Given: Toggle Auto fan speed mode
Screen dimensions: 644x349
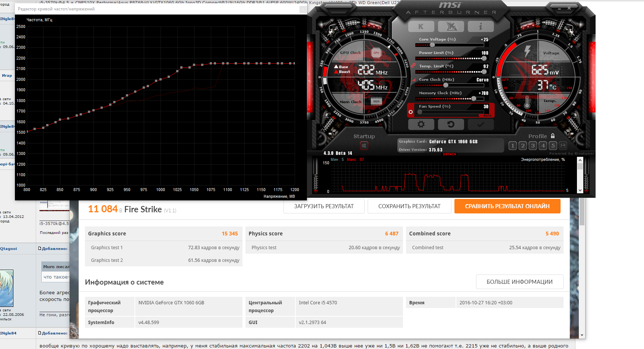Looking at the screenshot, I should coord(488,115).
